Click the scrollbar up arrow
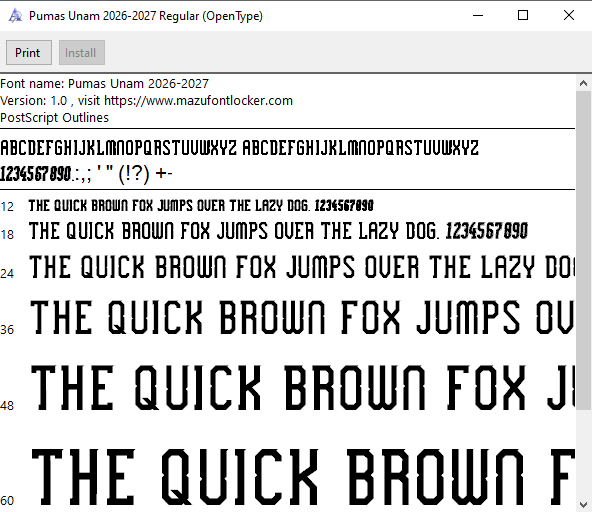592x512 pixels. pyautogui.click(x=583, y=83)
